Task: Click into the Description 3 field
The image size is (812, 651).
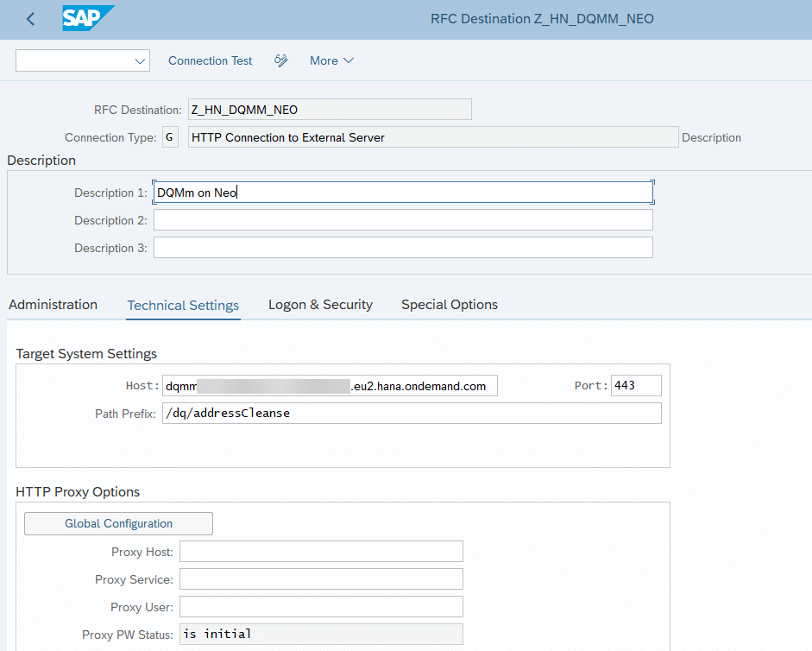Action: (x=403, y=248)
